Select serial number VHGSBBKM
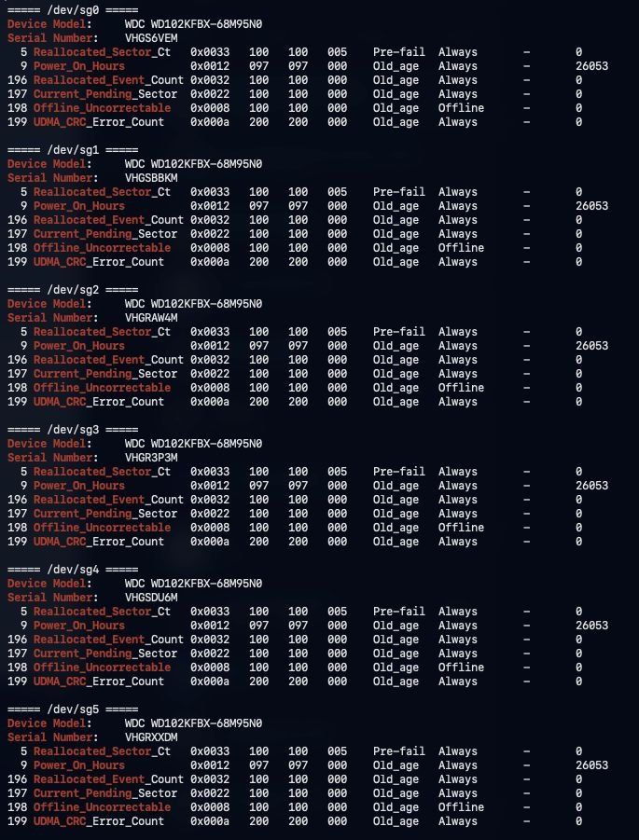This screenshot has height=840, width=639. [151, 178]
